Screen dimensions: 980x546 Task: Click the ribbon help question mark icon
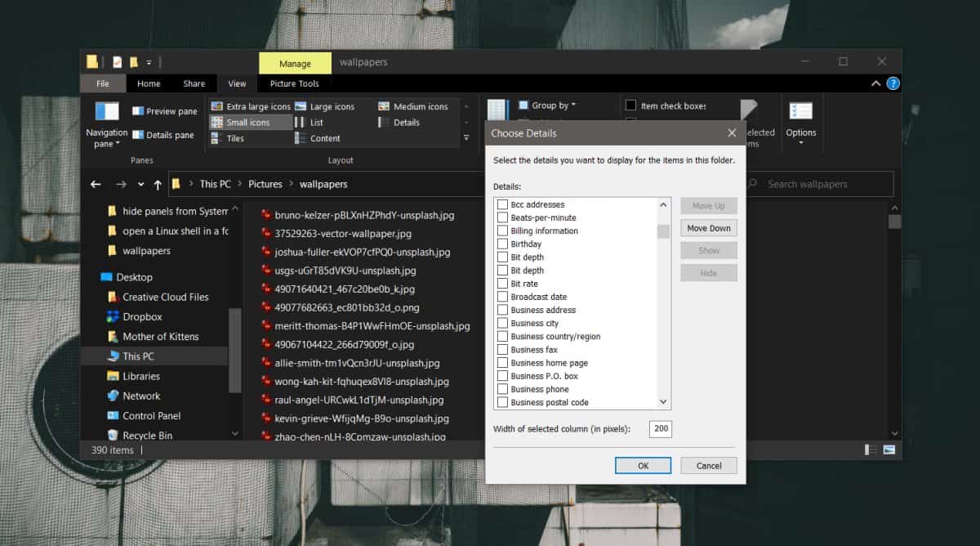point(893,83)
